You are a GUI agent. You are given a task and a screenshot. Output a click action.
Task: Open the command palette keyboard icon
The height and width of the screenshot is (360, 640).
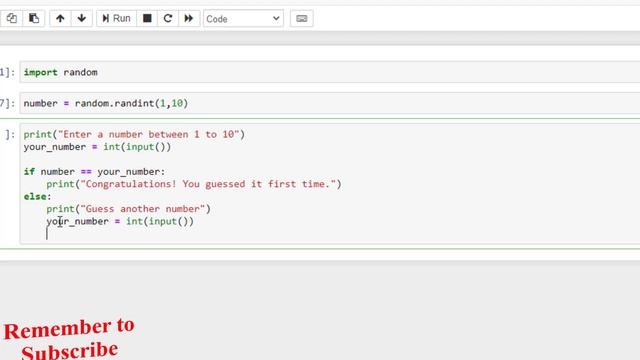point(302,18)
